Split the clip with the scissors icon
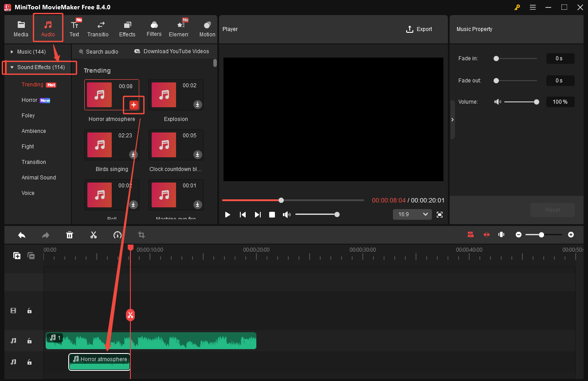 coord(94,235)
